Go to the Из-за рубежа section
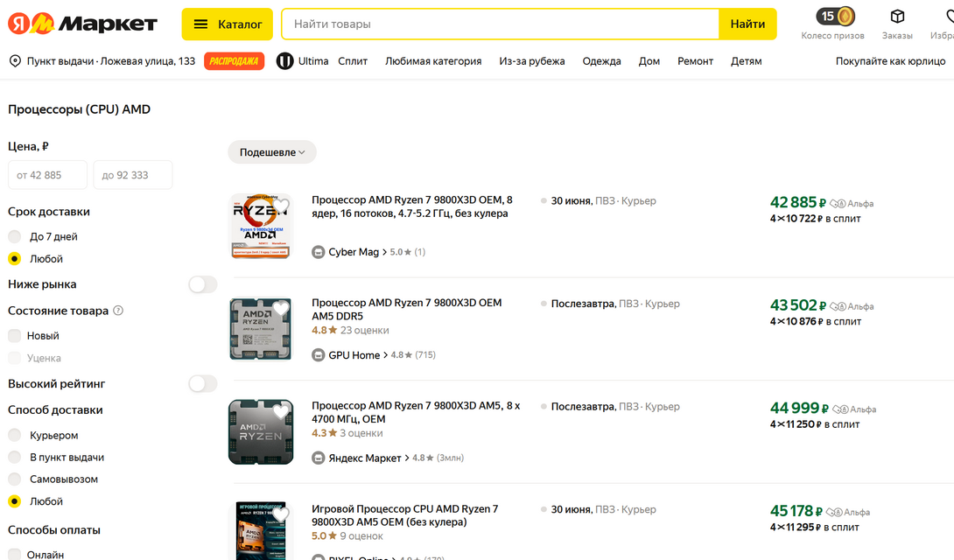The height and width of the screenshot is (560, 954). pos(531,61)
